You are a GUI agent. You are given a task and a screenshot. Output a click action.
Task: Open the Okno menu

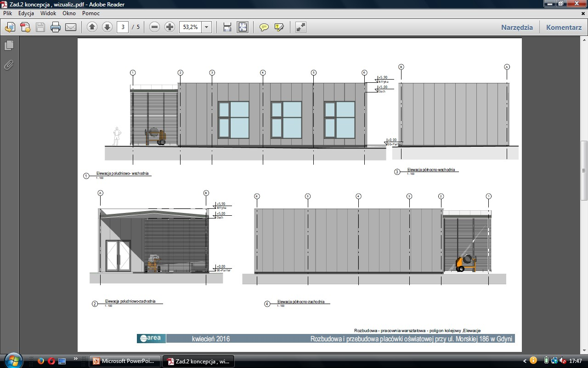(69, 13)
